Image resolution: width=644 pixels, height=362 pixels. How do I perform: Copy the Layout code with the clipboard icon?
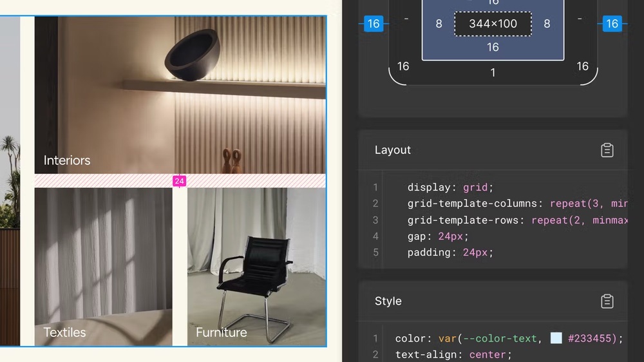coord(607,150)
